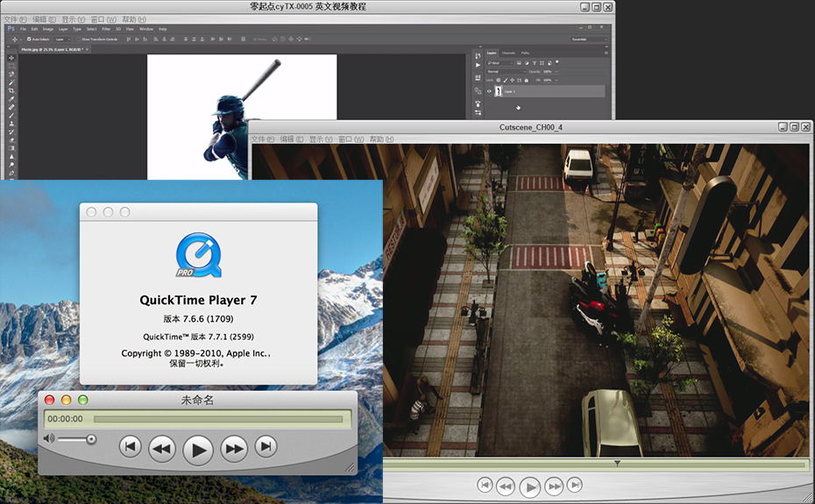This screenshot has width=815, height=504.
Task: Open the Essentials workspace dropdown
Action: pyautogui.click(x=588, y=39)
